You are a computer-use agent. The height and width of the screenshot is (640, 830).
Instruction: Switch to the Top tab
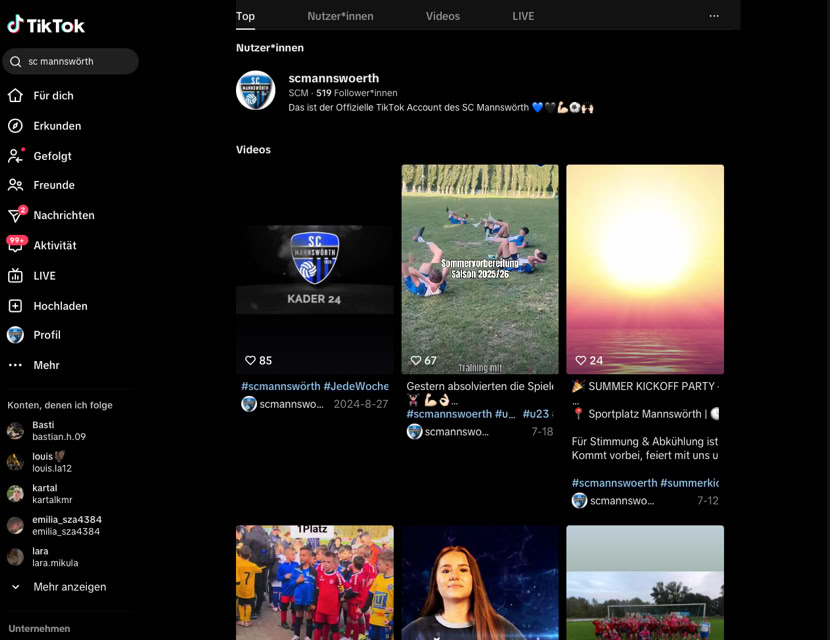(x=245, y=16)
